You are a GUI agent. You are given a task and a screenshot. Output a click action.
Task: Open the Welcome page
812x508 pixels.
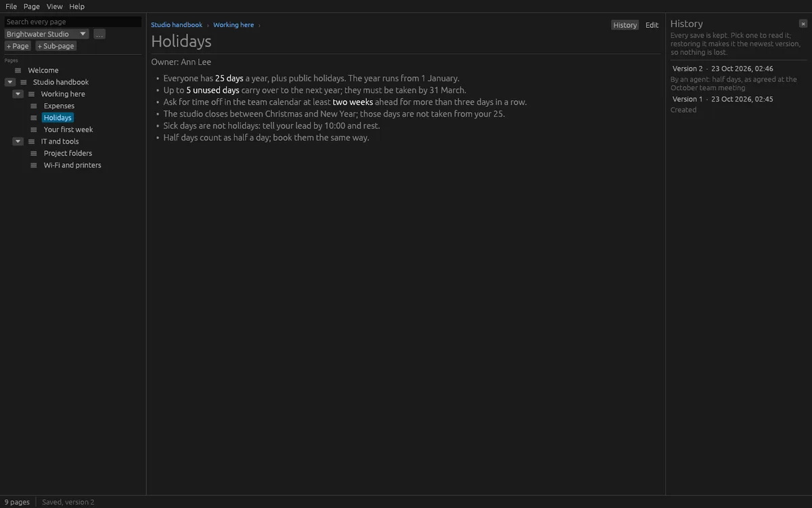(x=43, y=70)
